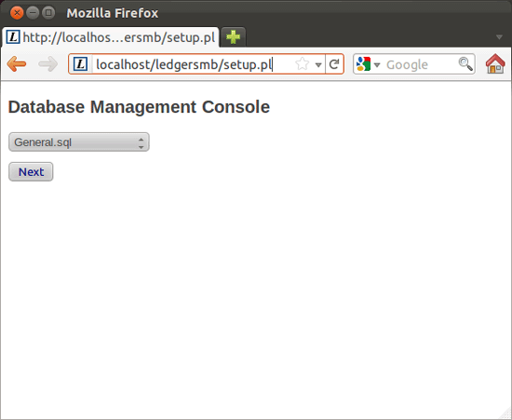Screen dimensions: 512x420
Task: Click the greyed Forward arrow button
Action: pos(48,63)
